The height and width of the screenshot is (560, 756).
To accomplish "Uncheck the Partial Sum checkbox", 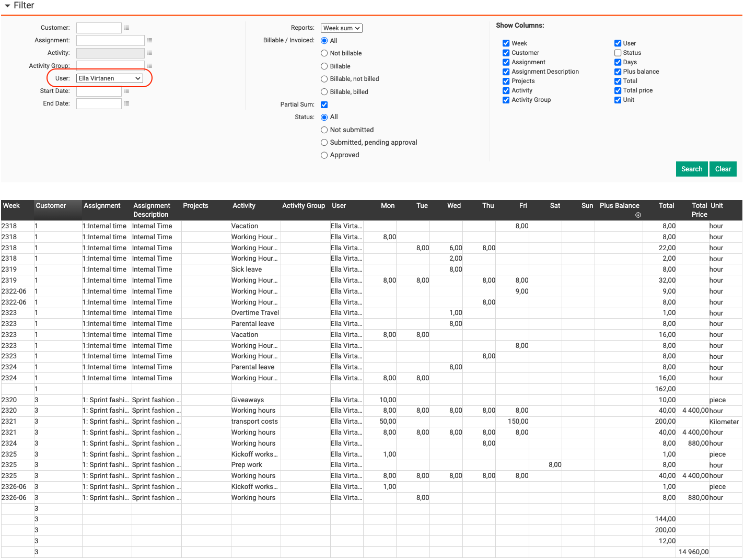I will [x=324, y=104].
